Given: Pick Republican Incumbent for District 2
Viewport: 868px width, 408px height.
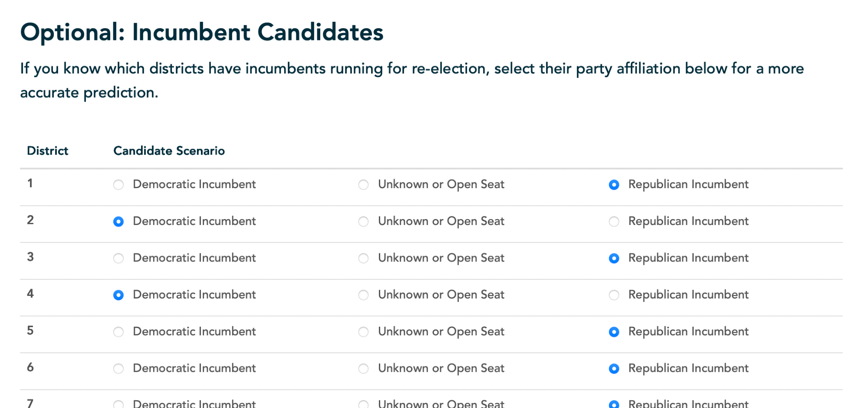Looking at the screenshot, I should pos(614,222).
